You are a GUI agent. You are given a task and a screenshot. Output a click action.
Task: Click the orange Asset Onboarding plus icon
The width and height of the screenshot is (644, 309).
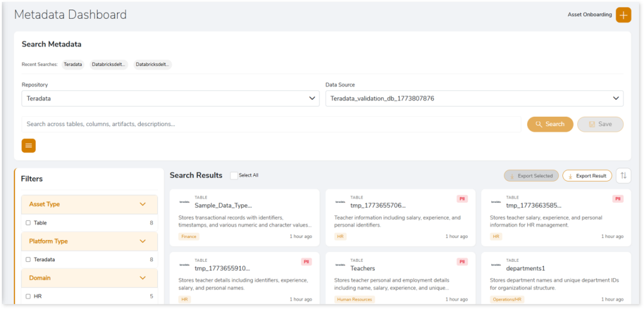coord(623,15)
